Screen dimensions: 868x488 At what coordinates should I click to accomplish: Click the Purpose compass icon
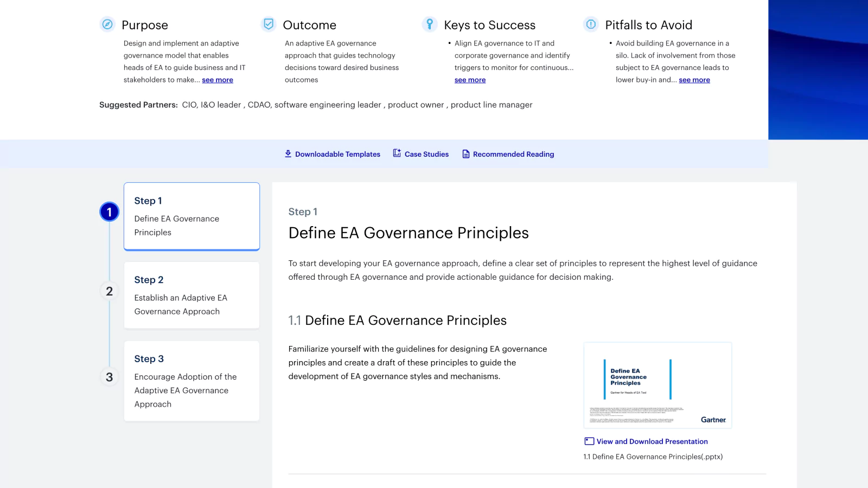tap(107, 24)
